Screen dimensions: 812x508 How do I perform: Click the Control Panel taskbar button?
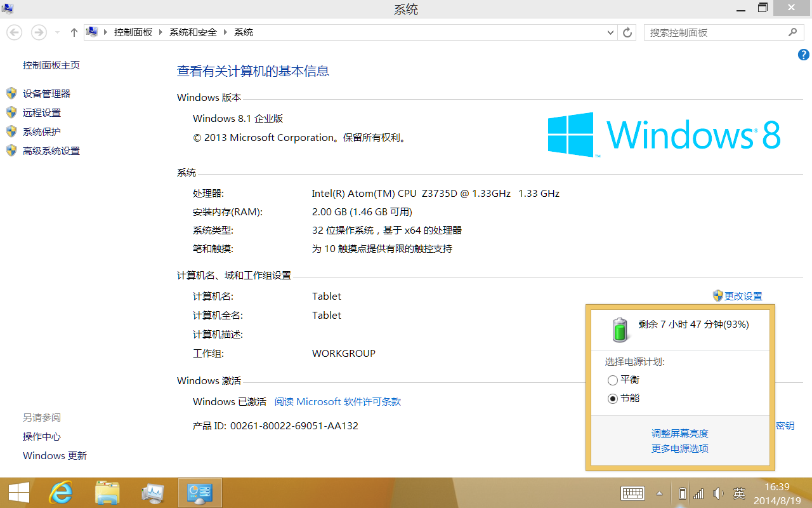[x=200, y=493]
